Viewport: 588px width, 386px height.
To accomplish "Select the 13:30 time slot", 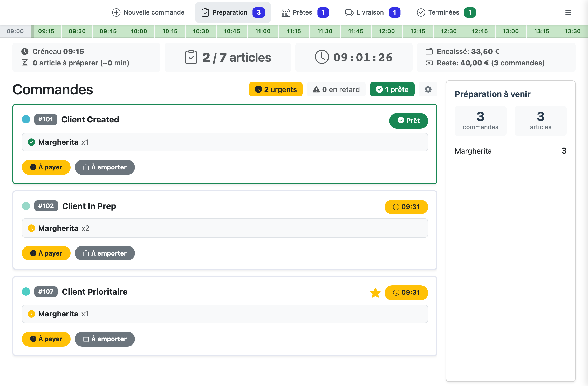I will (x=572, y=31).
